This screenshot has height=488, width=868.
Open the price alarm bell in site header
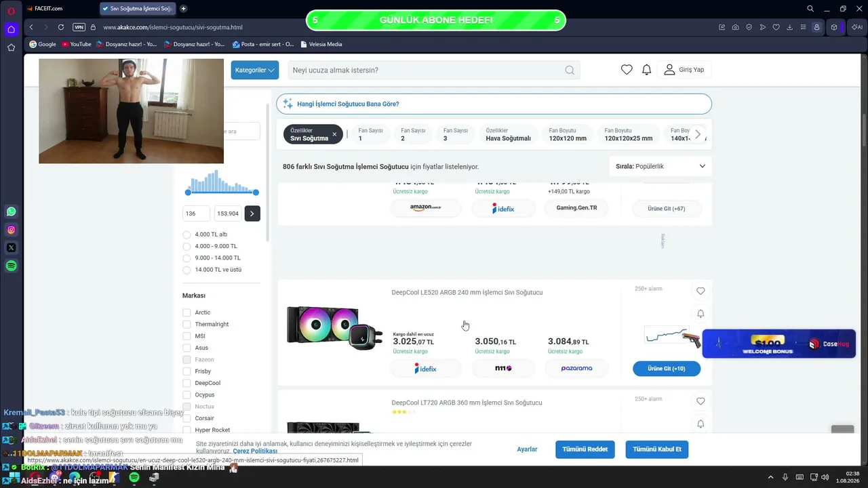click(x=647, y=70)
